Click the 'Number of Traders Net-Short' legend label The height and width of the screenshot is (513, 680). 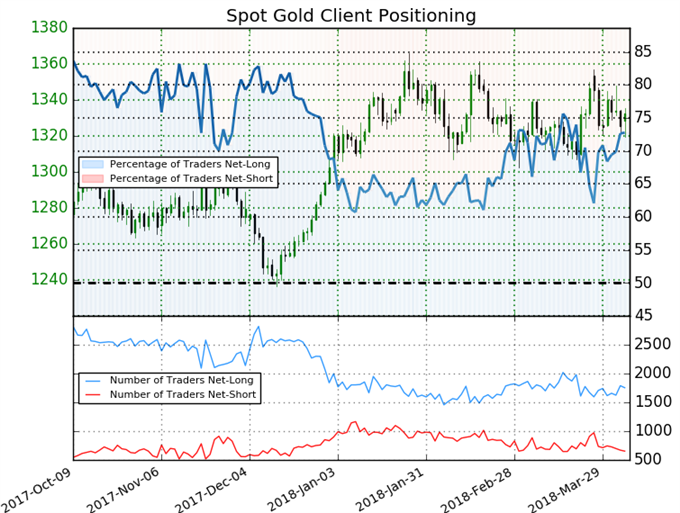[183, 395]
